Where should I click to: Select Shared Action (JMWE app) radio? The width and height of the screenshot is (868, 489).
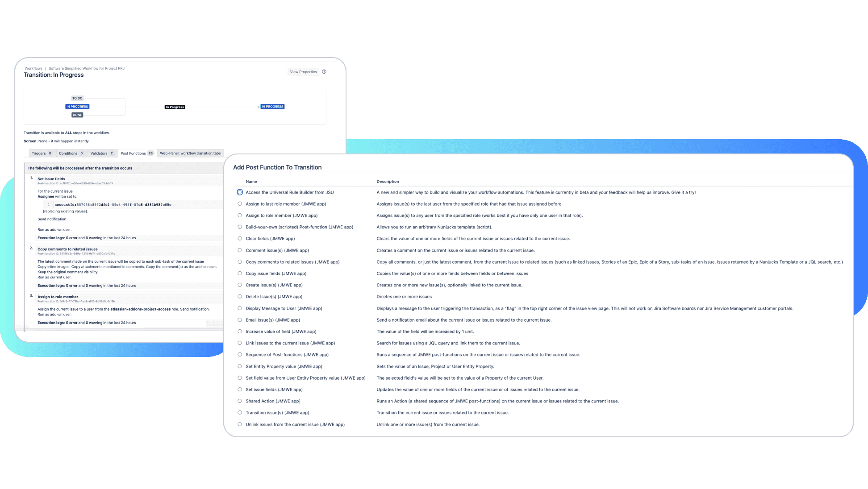(240, 401)
